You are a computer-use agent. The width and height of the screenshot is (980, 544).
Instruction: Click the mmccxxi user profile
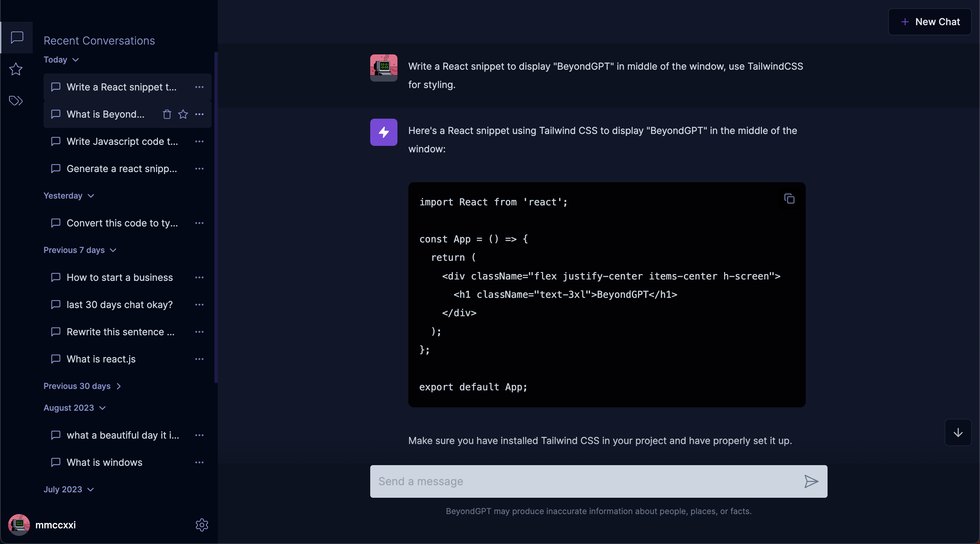42,525
